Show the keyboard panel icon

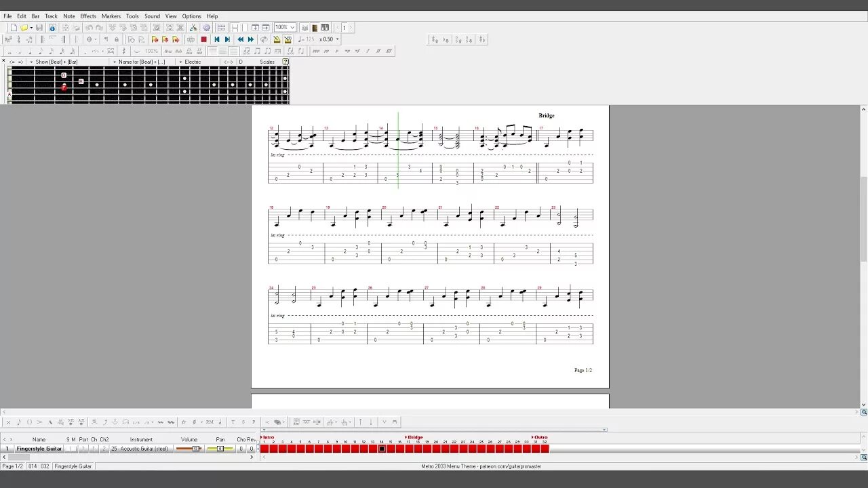coord(325,28)
